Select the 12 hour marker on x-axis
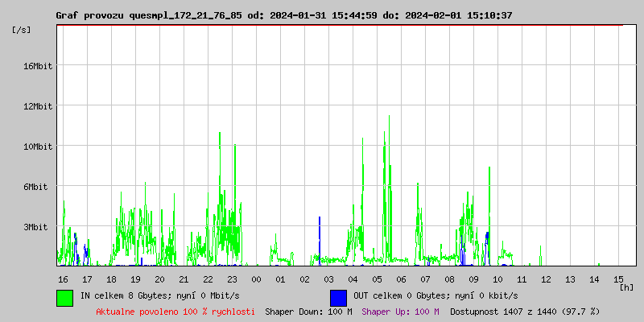 (x=546, y=279)
